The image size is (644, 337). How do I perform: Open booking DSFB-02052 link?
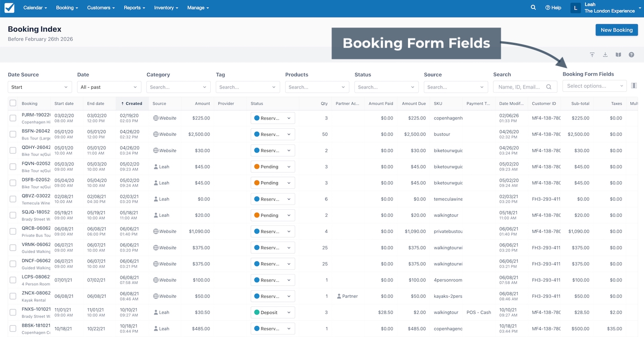click(36, 180)
